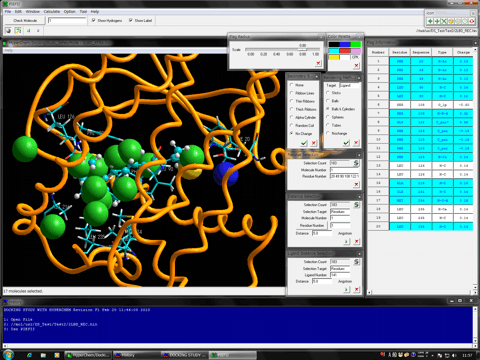480x360 pixels.
Task: Open Selection Target dropdown in Distance Selection
Action: point(340,211)
